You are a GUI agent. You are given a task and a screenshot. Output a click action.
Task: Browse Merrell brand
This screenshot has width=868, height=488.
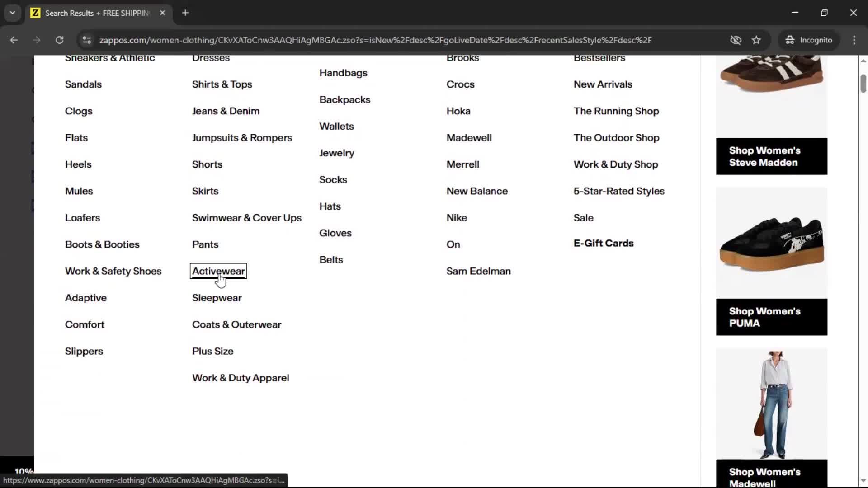pyautogui.click(x=462, y=164)
